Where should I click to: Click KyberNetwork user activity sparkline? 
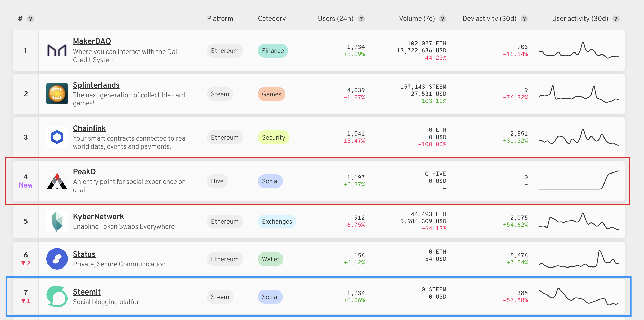[x=579, y=221]
